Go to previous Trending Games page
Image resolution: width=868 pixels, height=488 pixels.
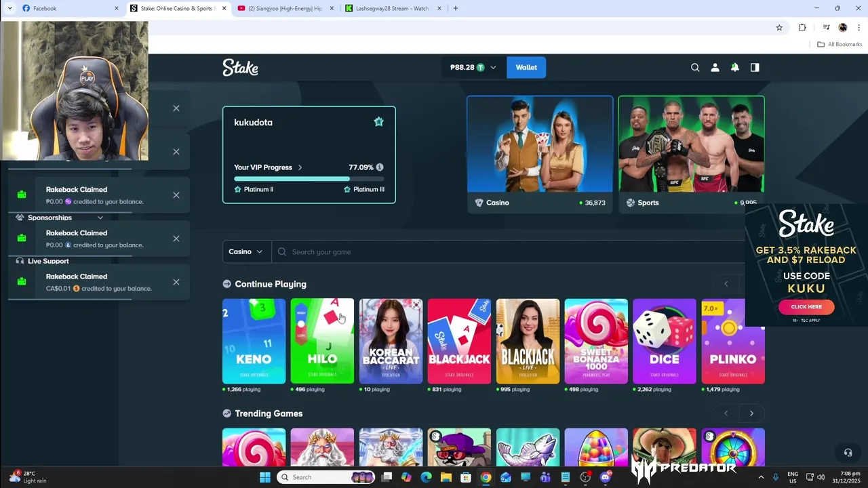[726, 413]
